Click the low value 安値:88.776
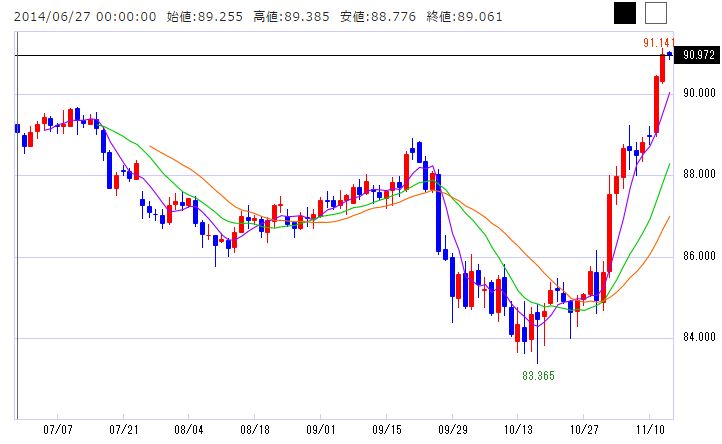722x444 pixels. (378, 17)
